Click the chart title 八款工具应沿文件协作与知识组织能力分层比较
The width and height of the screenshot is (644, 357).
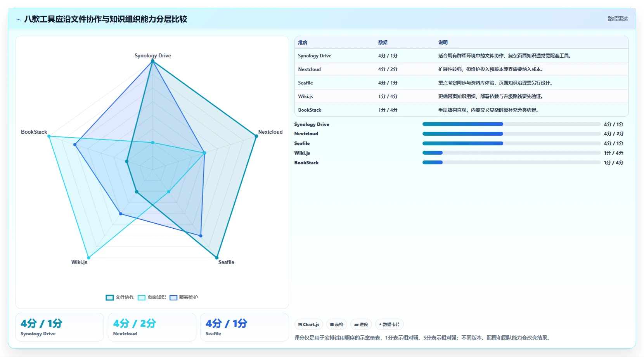(x=106, y=19)
